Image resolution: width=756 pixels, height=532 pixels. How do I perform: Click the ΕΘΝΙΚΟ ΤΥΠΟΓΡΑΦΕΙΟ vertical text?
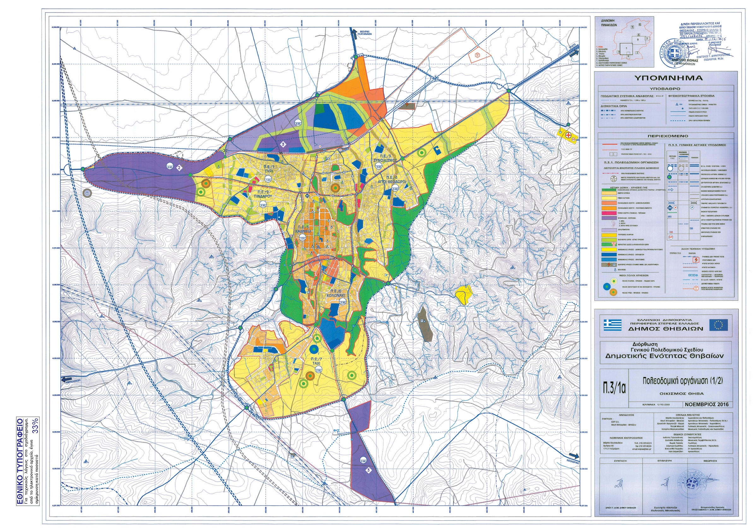click(20, 461)
